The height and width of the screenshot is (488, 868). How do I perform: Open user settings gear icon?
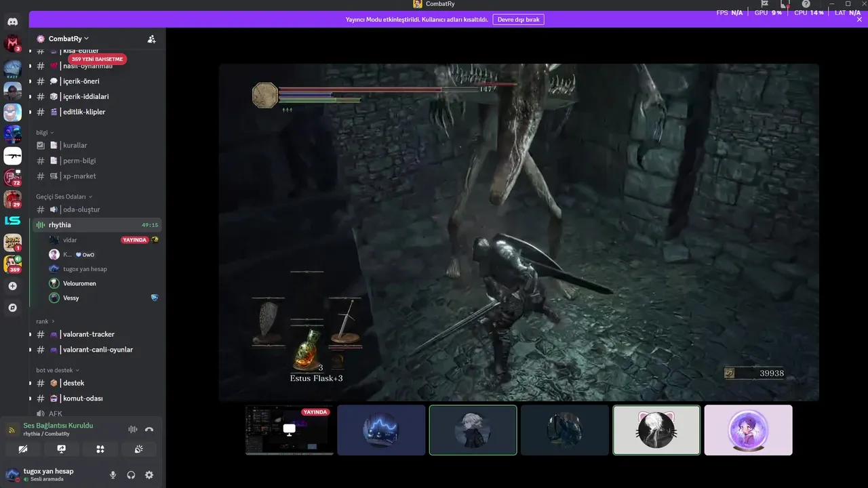[149, 475]
